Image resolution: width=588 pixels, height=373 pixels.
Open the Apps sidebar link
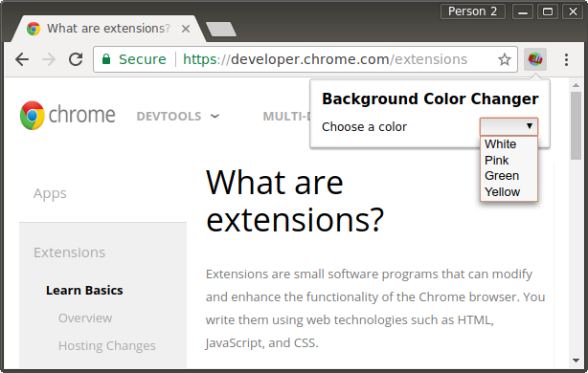click(x=50, y=193)
